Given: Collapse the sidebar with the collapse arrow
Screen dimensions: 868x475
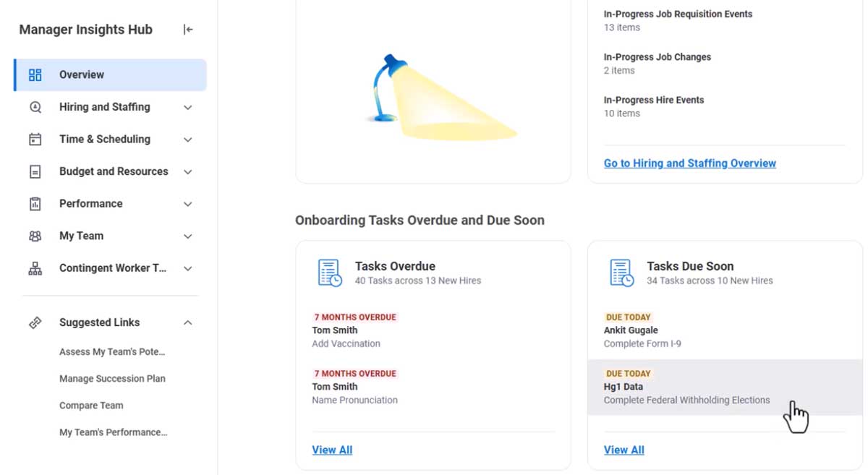Looking at the screenshot, I should click(x=188, y=30).
